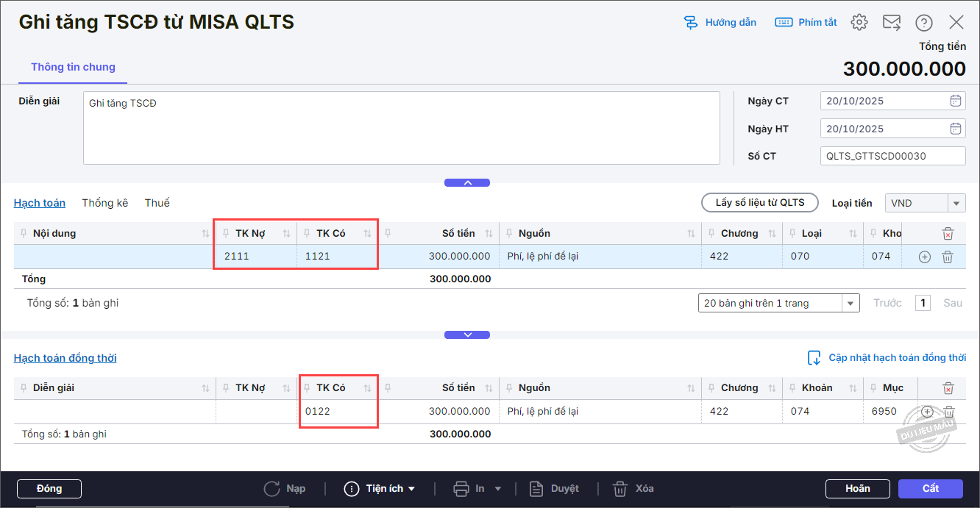
Task: Sort the Nội dung column in Hạch toán
Action: (x=205, y=234)
